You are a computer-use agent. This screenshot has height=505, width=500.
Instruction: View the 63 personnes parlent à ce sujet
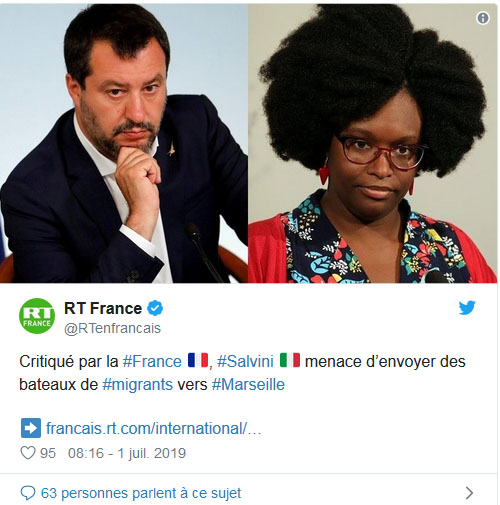tap(141, 493)
